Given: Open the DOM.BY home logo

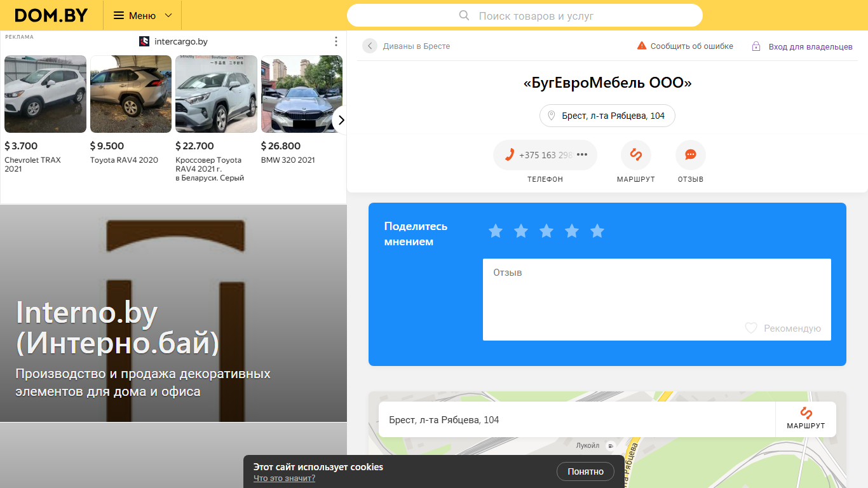Looking at the screenshot, I should click(51, 15).
